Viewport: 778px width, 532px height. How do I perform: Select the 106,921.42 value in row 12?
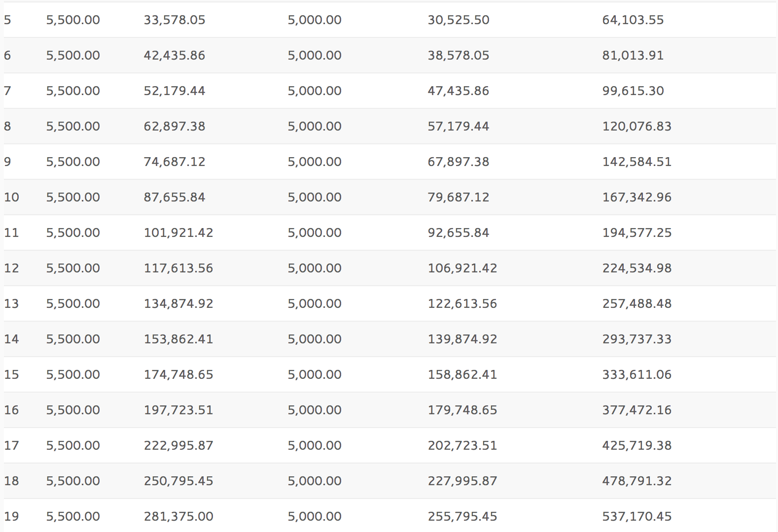point(462,268)
